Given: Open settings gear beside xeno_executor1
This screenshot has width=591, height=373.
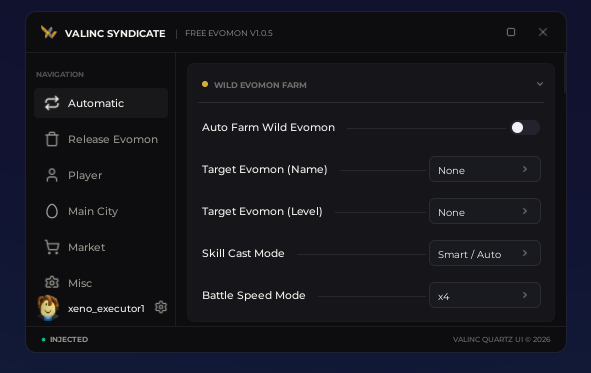Looking at the screenshot, I should [161, 307].
